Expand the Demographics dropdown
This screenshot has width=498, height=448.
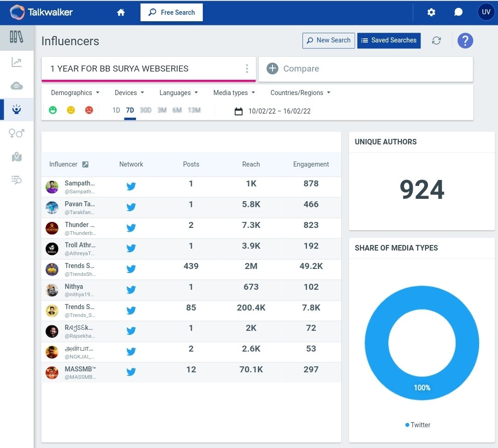(75, 93)
